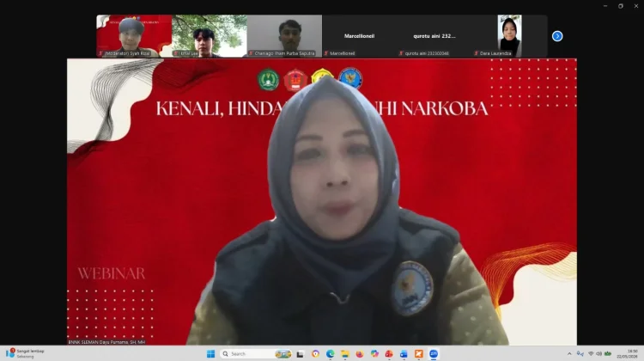
Task: Show next participants with blue arrow button
Action: tap(557, 36)
